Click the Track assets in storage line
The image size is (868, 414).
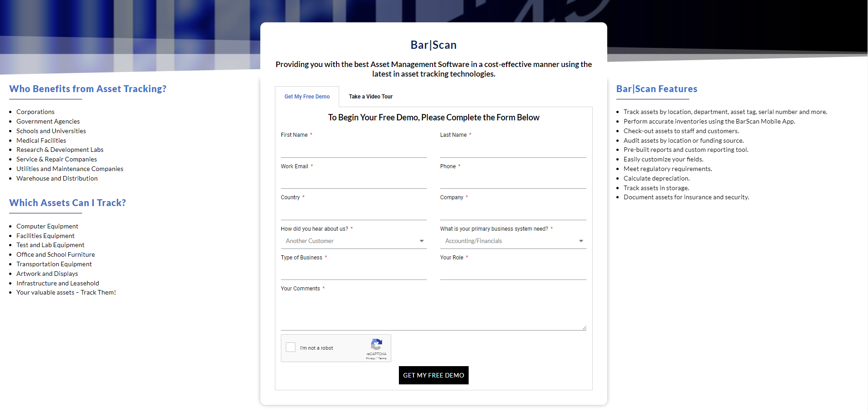coord(656,188)
